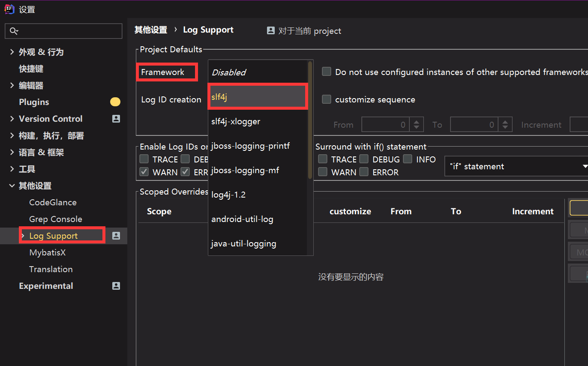The width and height of the screenshot is (588, 366).
Task: Click the To column header in overrides table
Action: (x=456, y=211)
